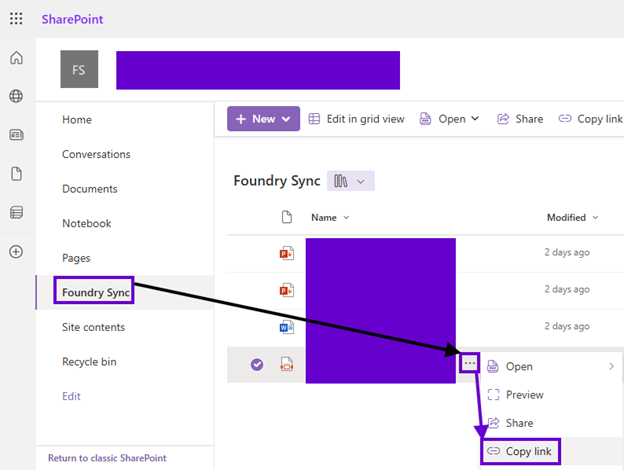
Task: Open the library view switcher icon
Action: pos(341,181)
